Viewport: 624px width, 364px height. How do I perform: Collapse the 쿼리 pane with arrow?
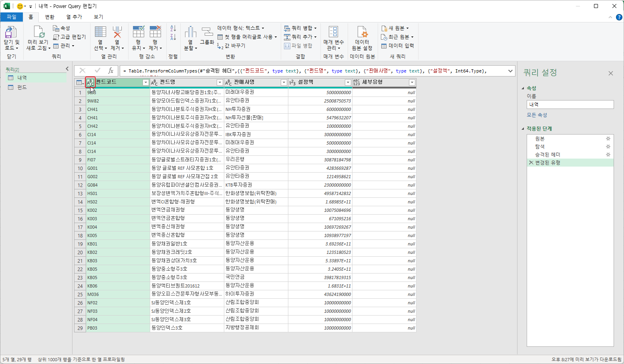click(67, 69)
